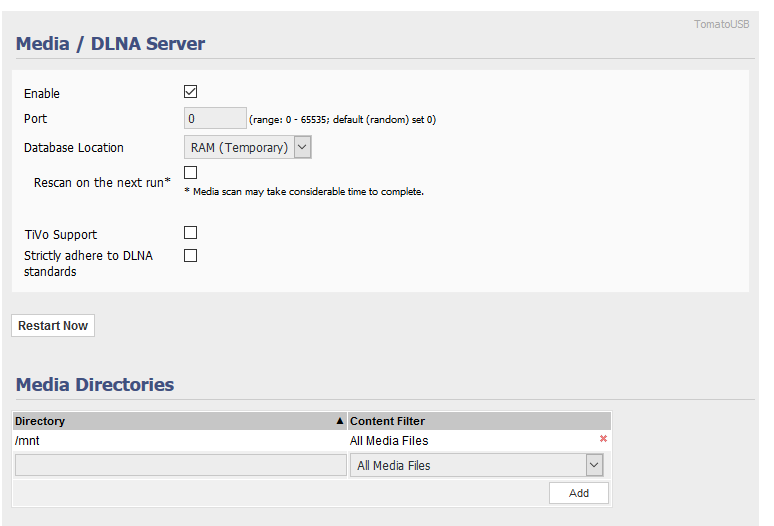774x526 pixels.
Task: Delete the /mnt directory entry
Action: pos(603,439)
